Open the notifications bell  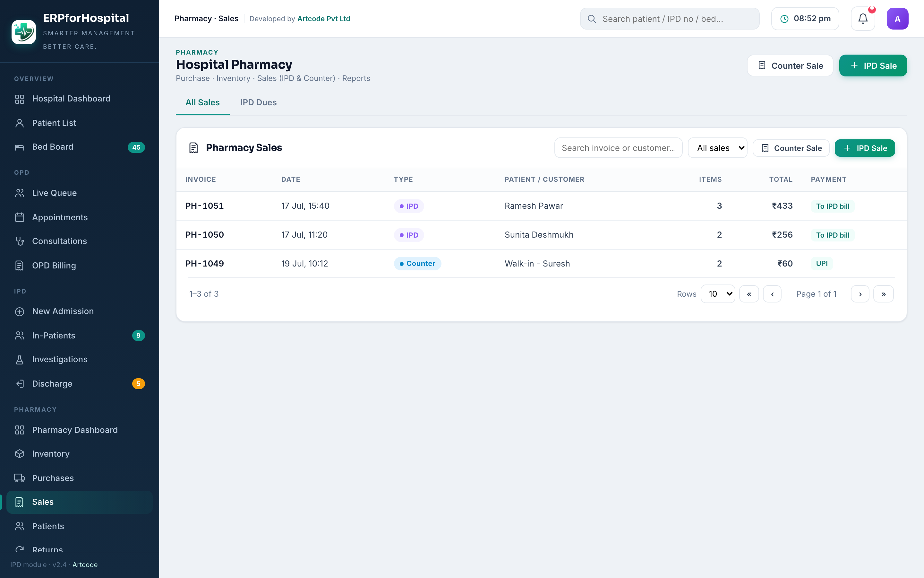point(863,19)
